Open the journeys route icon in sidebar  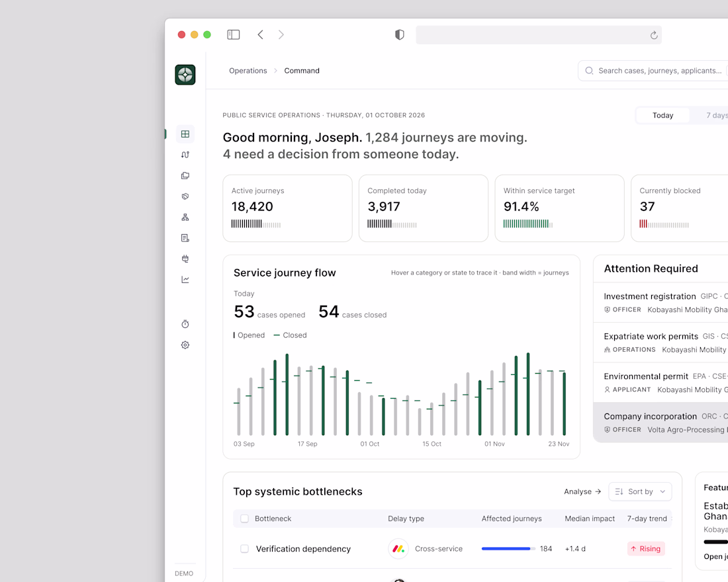pos(185,155)
